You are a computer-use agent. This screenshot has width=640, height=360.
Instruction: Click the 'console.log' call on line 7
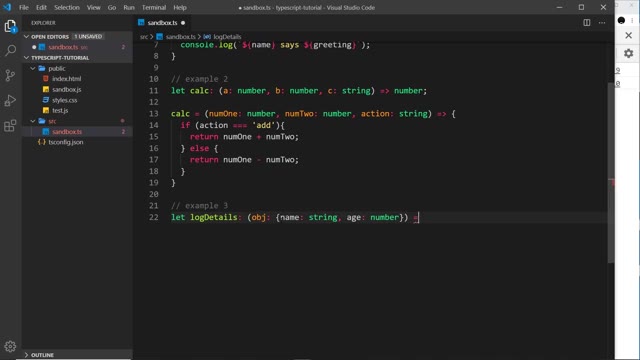coord(206,45)
